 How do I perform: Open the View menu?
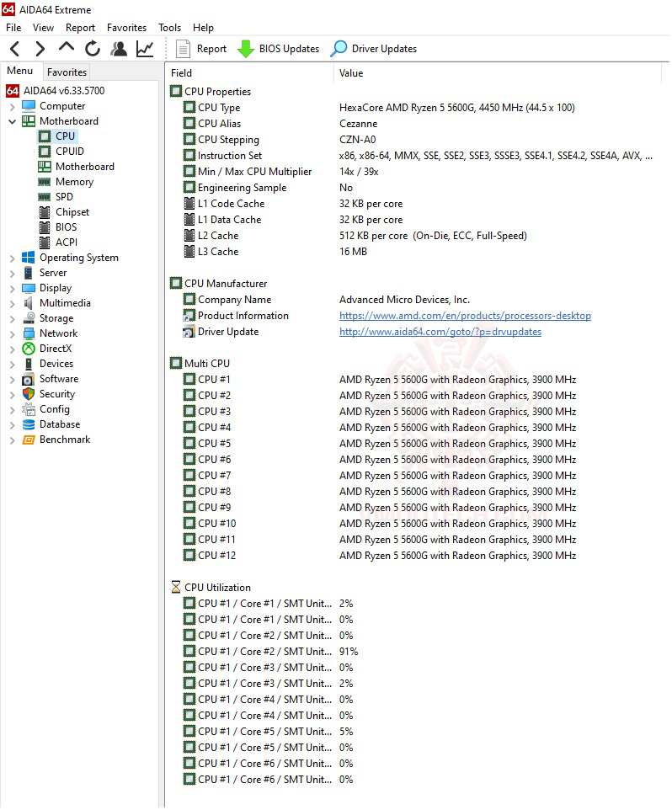(x=44, y=28)
